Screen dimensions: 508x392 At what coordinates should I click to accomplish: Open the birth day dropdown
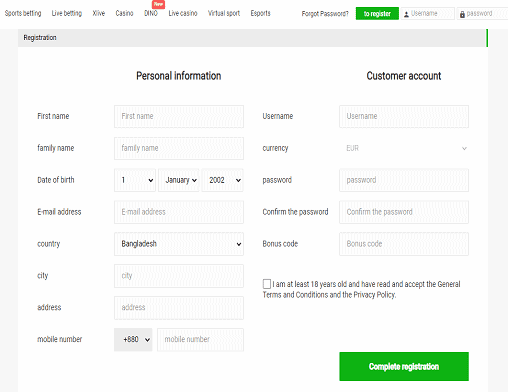point(135,180)
